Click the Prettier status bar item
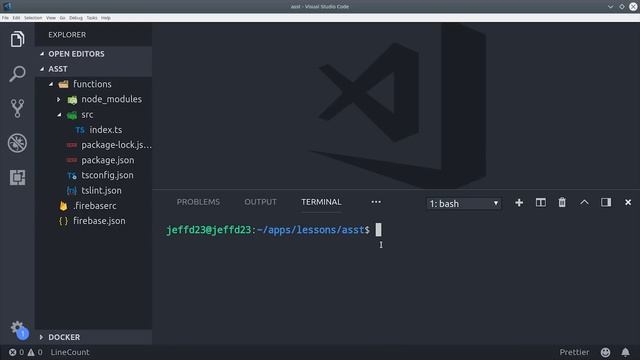Viewport: 640px width, 360px height. pyautogui.click(x=574, y=352)
